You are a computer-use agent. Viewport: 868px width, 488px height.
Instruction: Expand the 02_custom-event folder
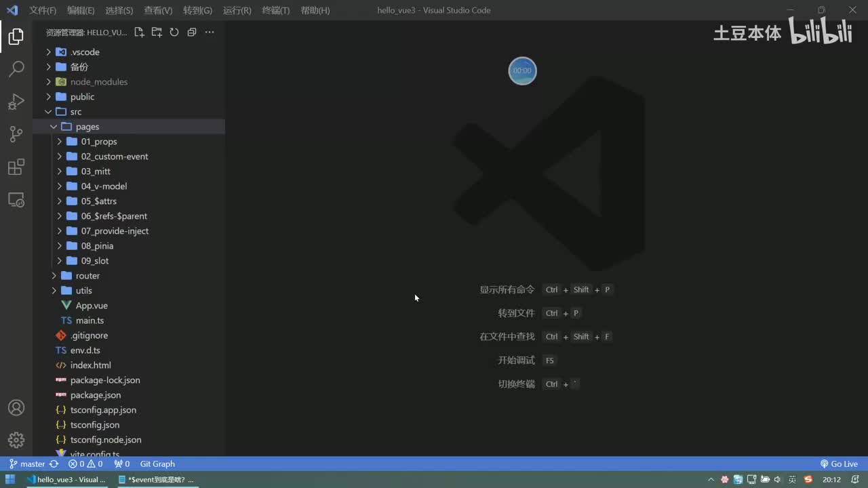click(129, 157)
